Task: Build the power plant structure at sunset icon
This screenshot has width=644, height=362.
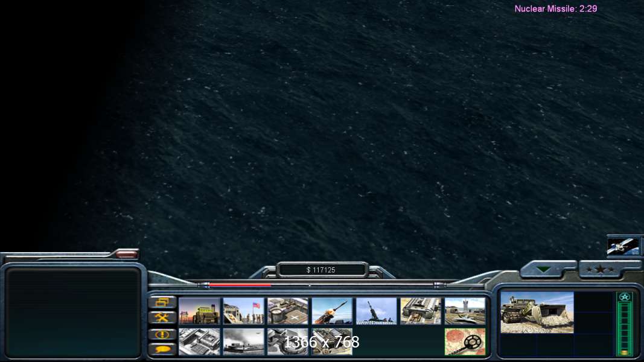Action: 200,311
